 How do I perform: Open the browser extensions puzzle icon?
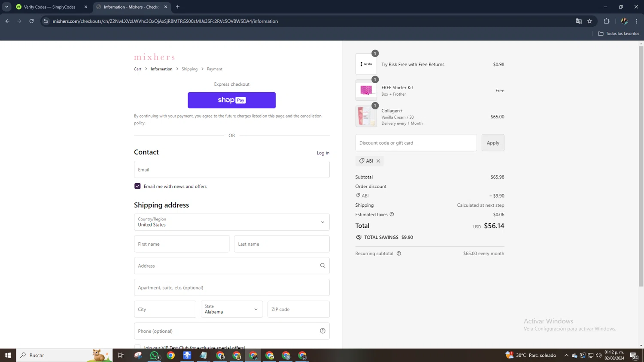pos(607,21)
